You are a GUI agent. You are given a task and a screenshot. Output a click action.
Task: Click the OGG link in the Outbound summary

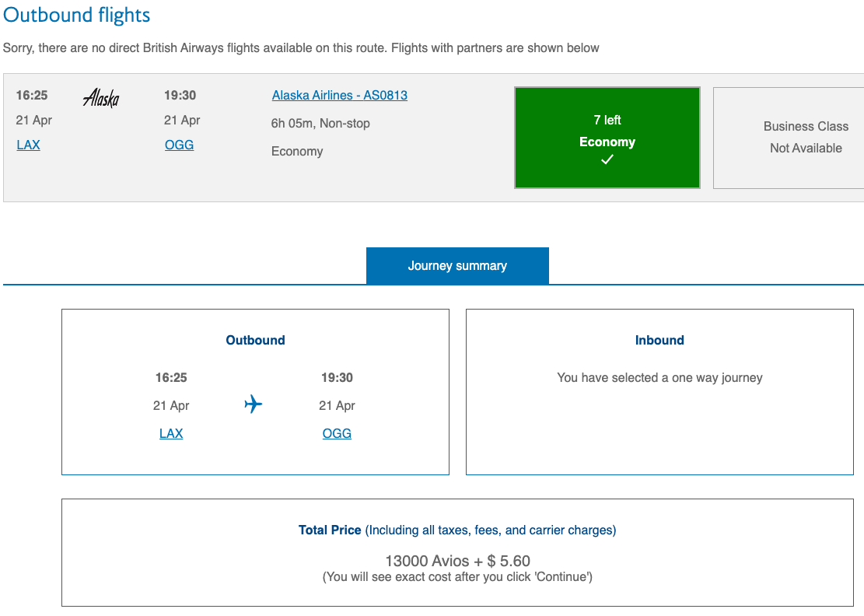click(337, 433)
